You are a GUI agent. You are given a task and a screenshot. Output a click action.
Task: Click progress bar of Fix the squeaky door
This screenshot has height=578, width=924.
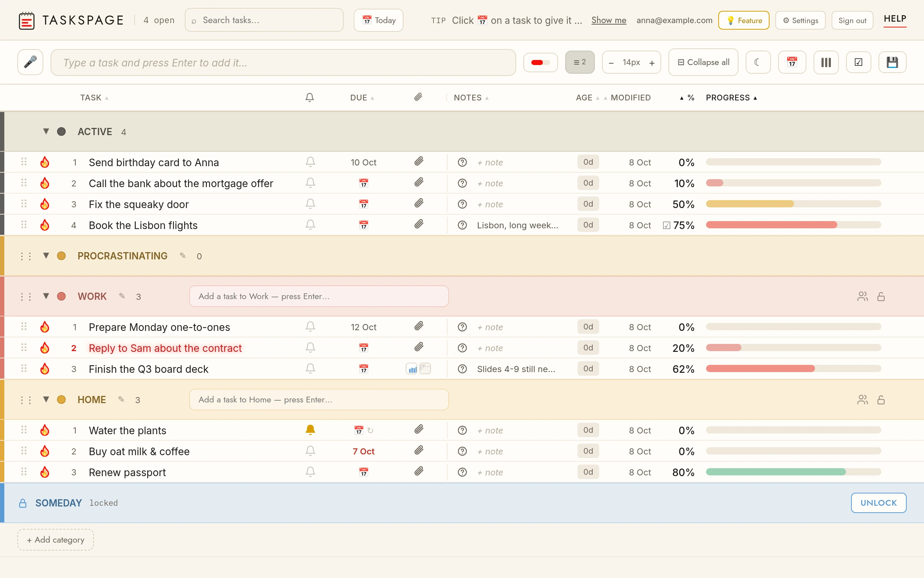[793, 204]
